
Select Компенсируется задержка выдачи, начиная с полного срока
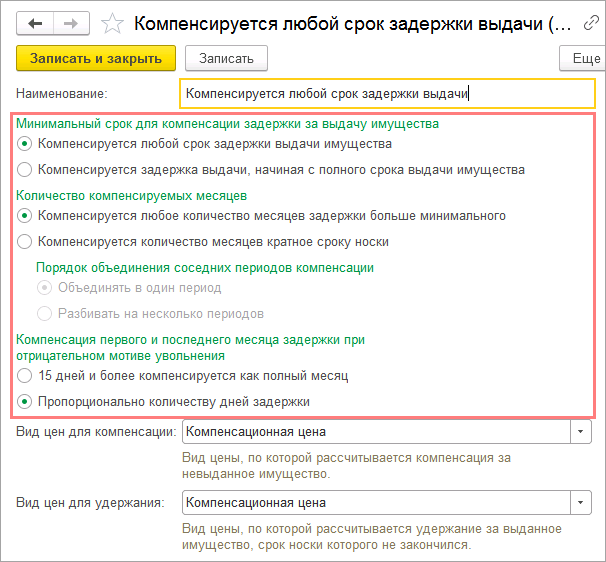coord(271,170)
